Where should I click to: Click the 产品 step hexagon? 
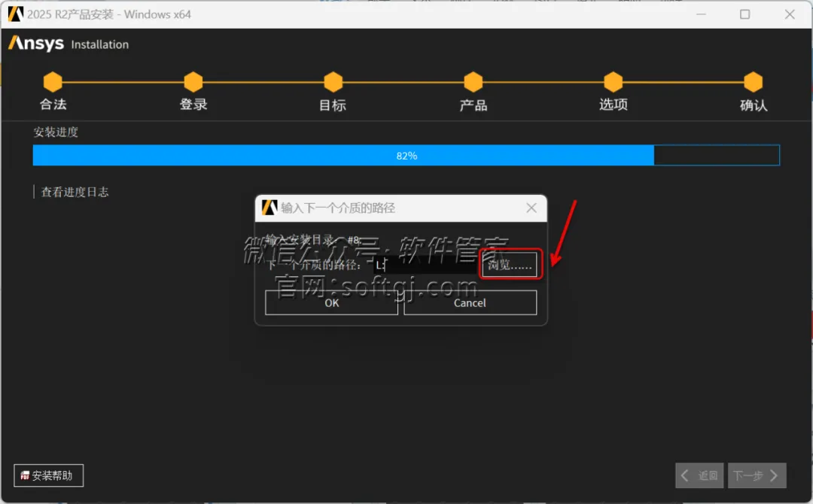(473, 82)
